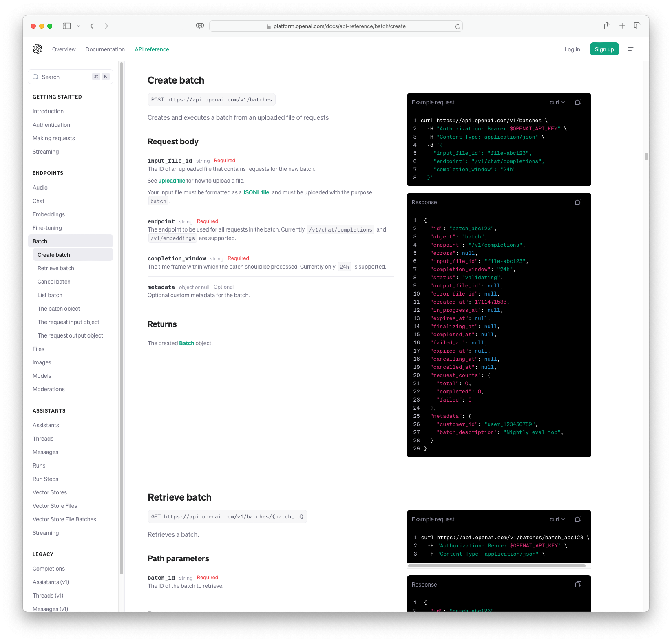The height and width of the screenshot is (642, 672).
Task: Open the Safari Share icon
Action: (x=607, y=26)
